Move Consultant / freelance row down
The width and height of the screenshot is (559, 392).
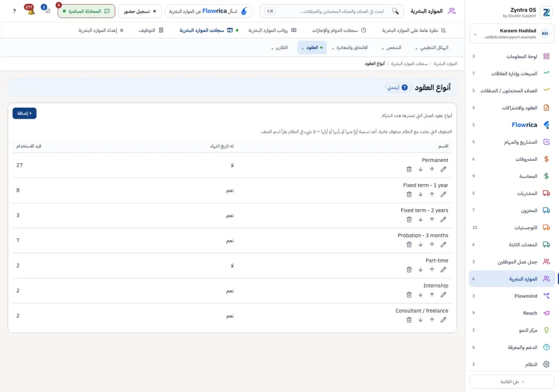[x=420, y=320]
